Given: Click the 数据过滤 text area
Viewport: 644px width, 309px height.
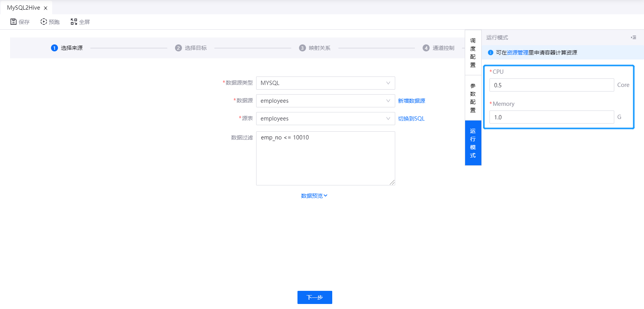Looking at the screenshot, I should (326, 158).
